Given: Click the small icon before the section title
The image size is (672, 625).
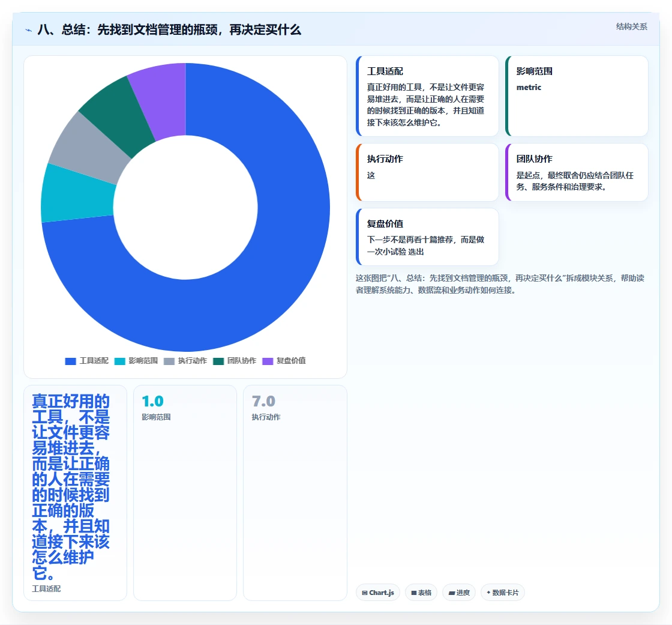Looking at the screenshot, I should point(28,31).
